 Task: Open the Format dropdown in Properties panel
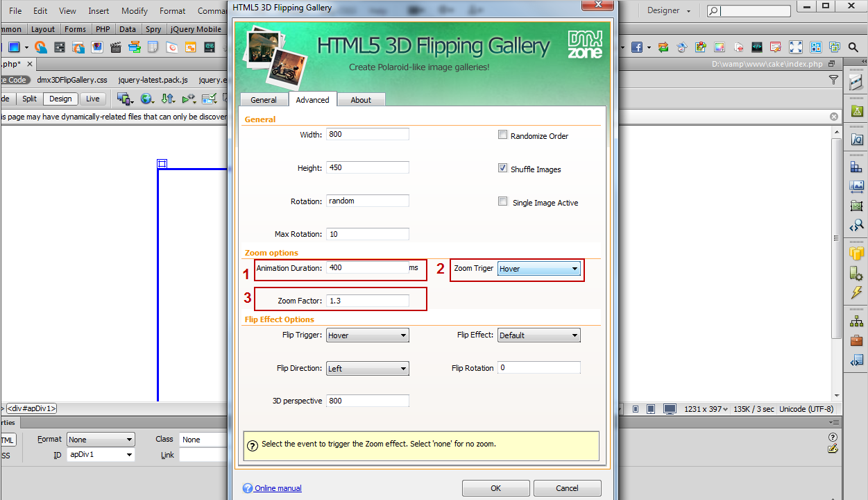click(101, 440)
